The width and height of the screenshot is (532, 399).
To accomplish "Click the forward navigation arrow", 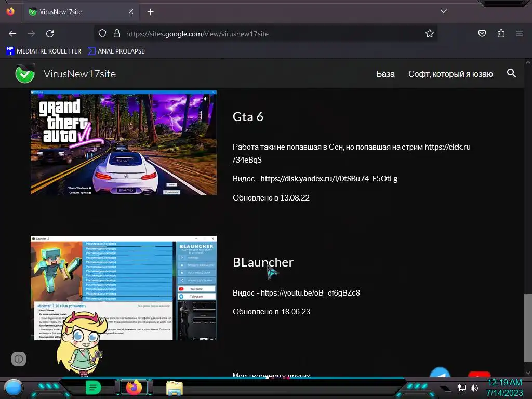I will 31,34.
